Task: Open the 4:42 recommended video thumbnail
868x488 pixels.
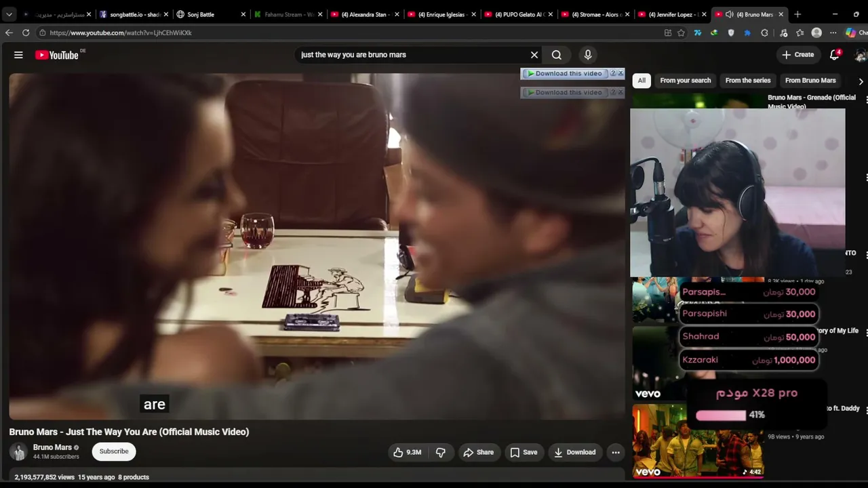Action: [x=698, y=441]
